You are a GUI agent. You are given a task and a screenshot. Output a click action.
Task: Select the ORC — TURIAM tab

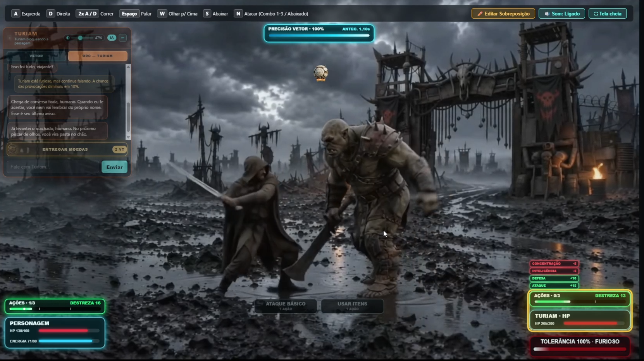tap(98, 56)
